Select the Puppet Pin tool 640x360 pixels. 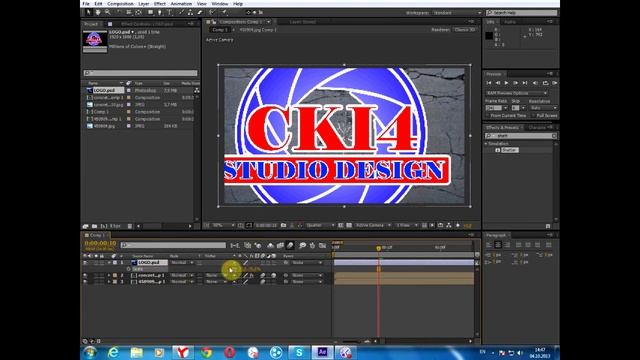point(224,13)
